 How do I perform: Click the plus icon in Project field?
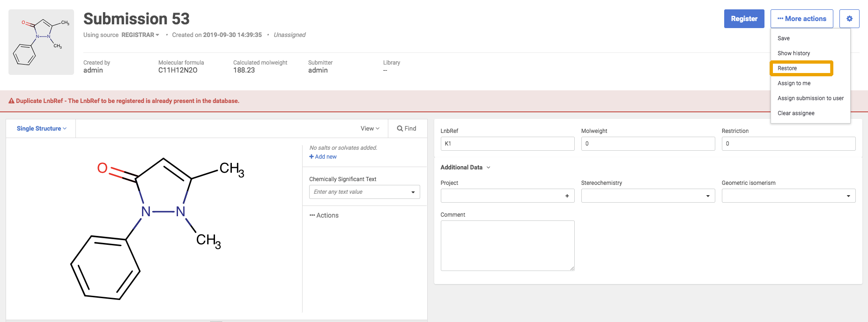pos(567,196)
